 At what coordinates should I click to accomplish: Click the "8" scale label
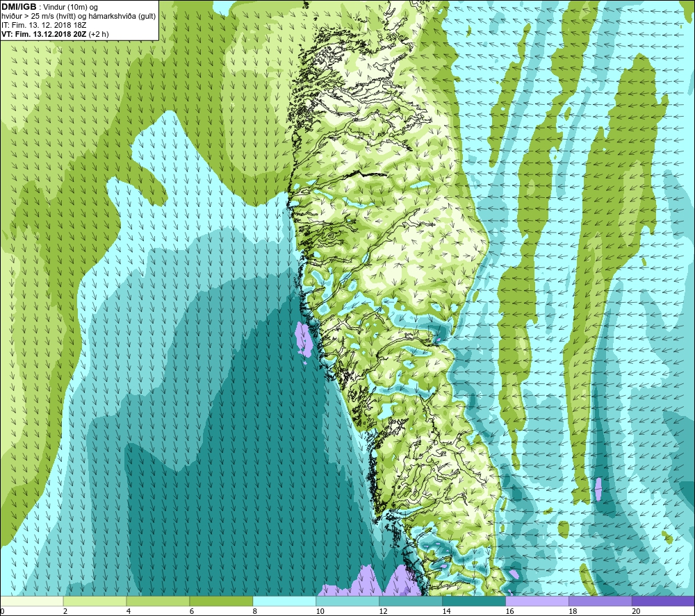pyautogui.click(x=255, y=611)
